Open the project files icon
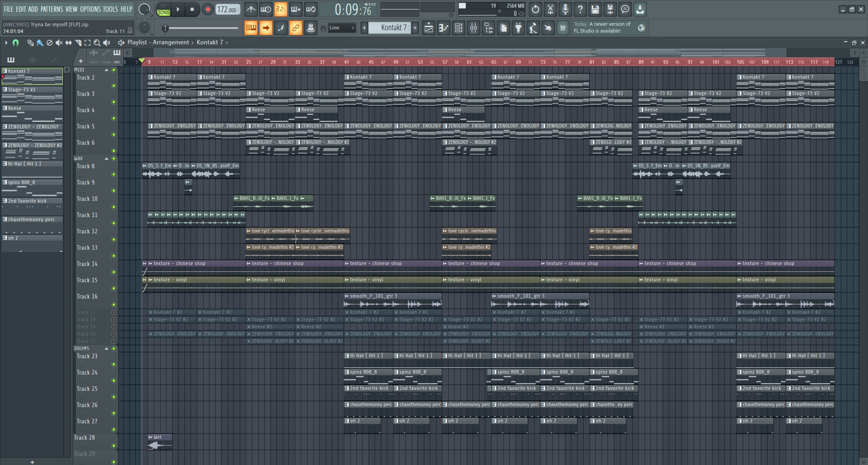This screenshot has height=465, width=868. [503, 28]
